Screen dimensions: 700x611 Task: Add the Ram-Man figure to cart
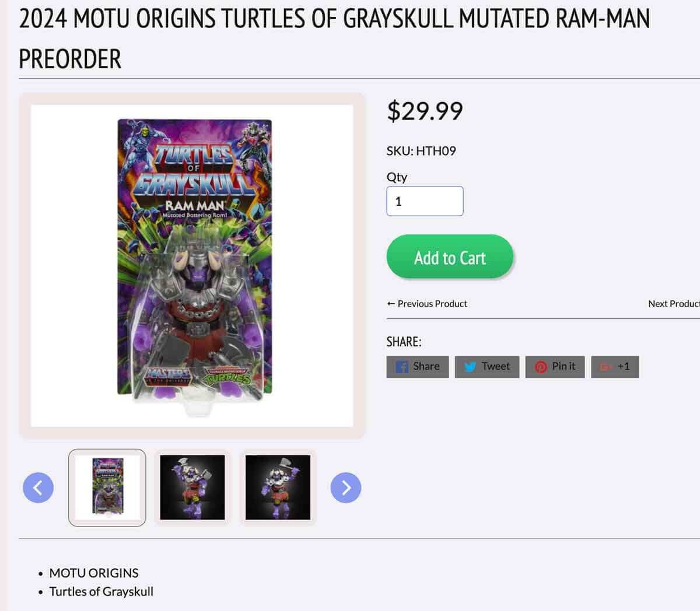point(450,257)
